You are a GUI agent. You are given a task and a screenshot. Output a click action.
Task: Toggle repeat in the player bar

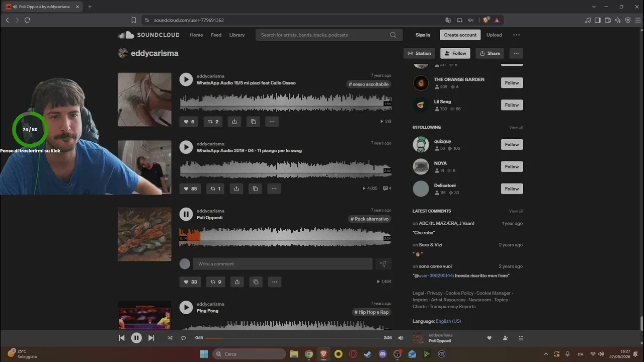(x=184, y=338)
